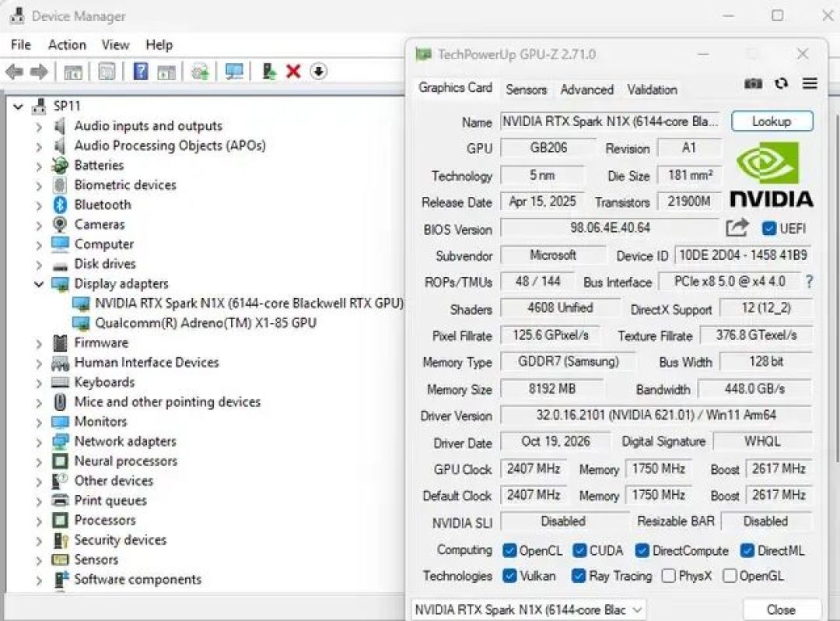Collapse the Display adapters node
Viewport: 840px width, 621px height.
pos(39,283)
